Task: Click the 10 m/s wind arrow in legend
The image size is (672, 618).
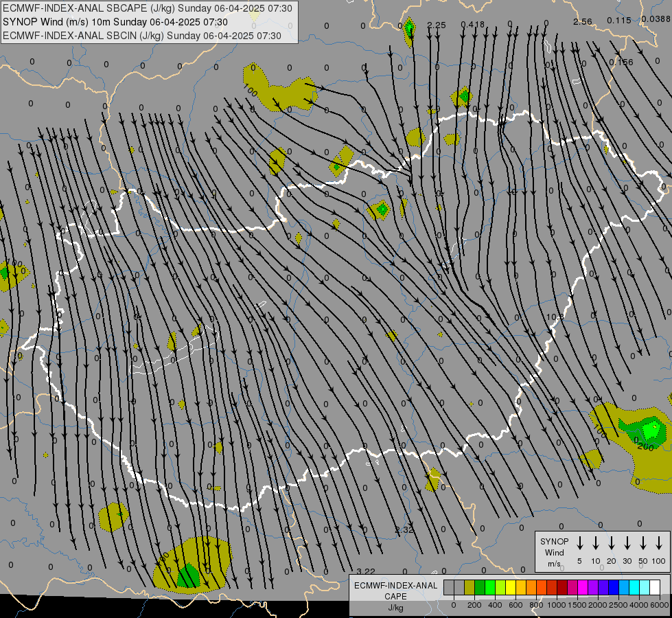Action: 596,543
